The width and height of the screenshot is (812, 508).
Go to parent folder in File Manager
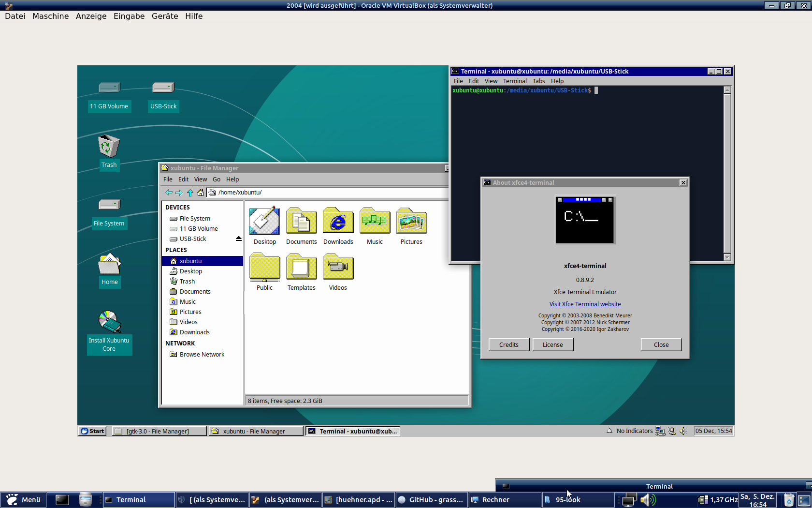[x=190, y=193]
